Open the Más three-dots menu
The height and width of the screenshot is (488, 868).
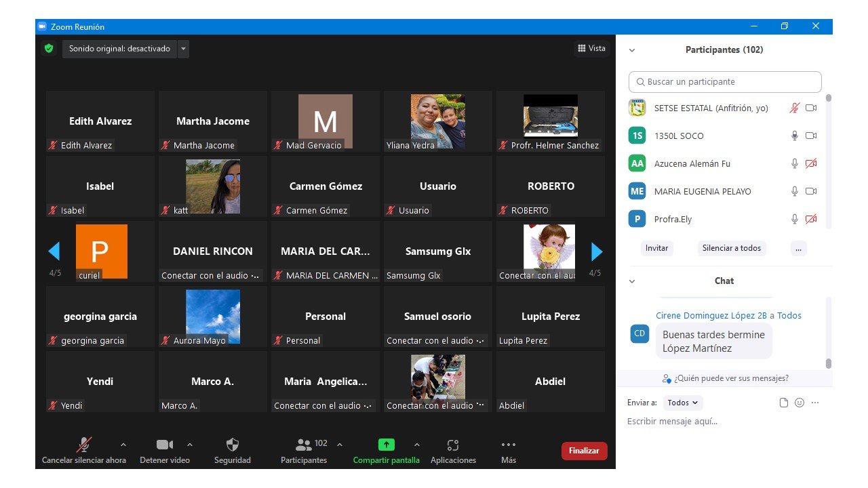coord(508,445)
